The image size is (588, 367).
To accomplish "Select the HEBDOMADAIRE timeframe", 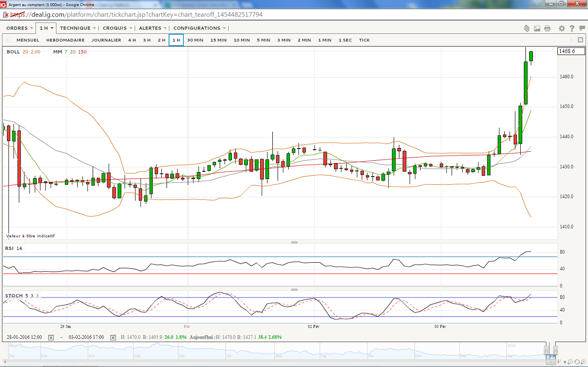I will point(65,40).
